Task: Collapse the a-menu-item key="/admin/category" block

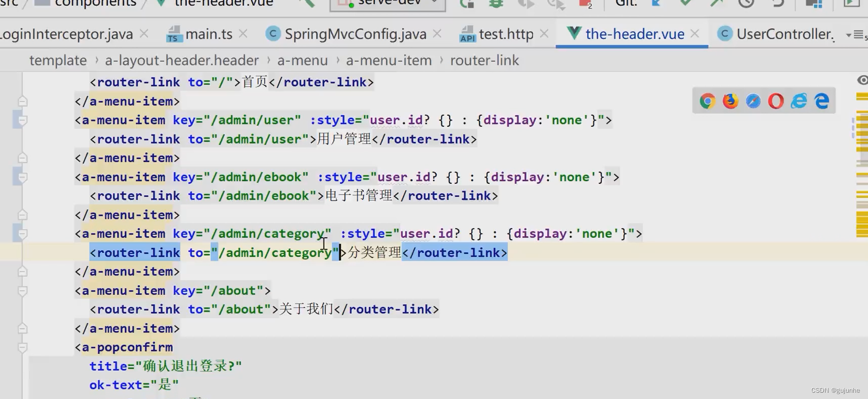Action: point(23,234)
